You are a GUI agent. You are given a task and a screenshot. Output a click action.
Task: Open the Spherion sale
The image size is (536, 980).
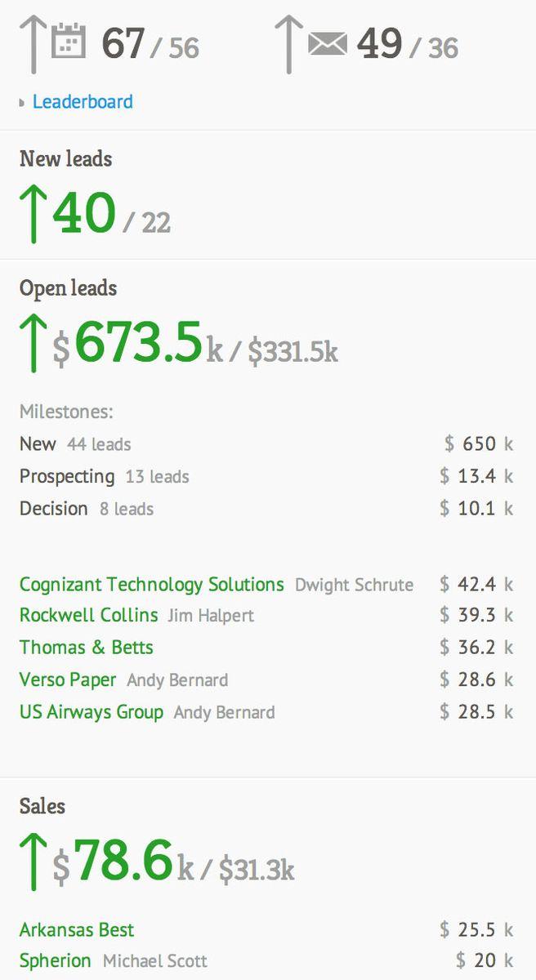click(56, 961)
